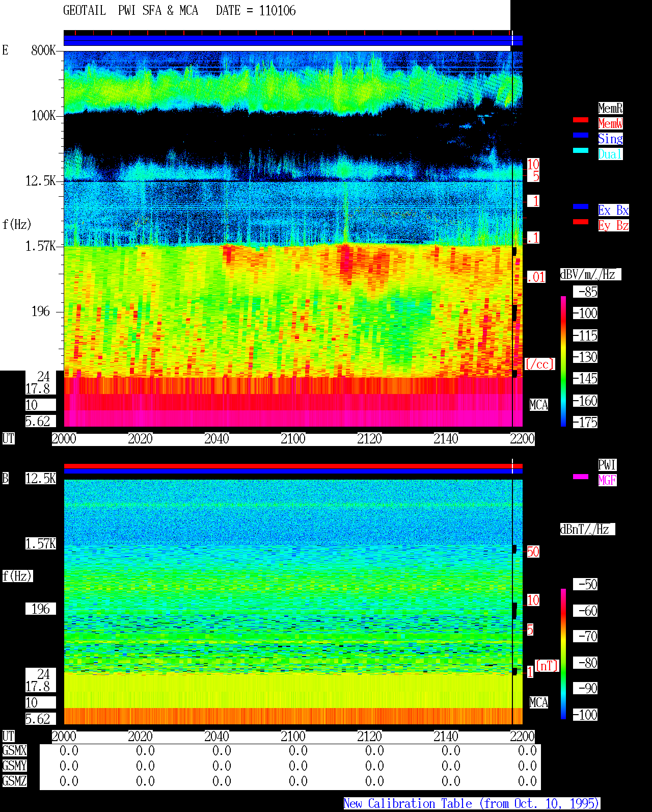Click the [/cc] density axis label
652x812 pixels.
539,364
